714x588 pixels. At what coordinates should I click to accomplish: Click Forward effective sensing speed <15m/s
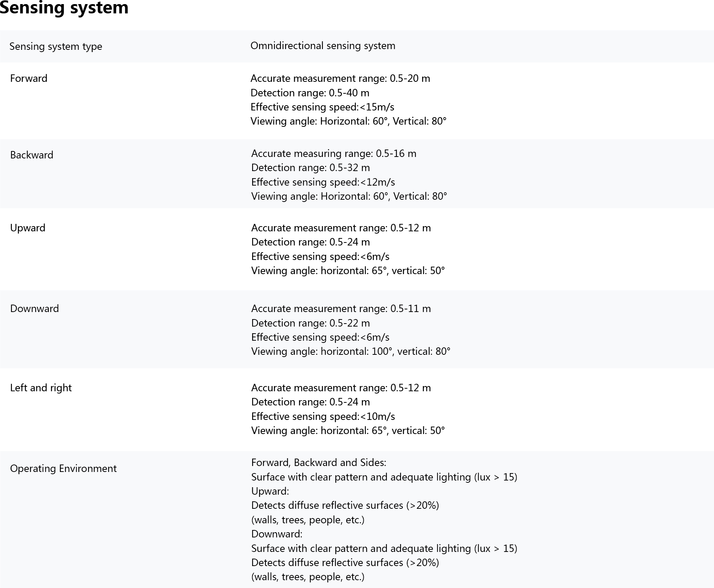pyautogui.click(x=322, y=107)
